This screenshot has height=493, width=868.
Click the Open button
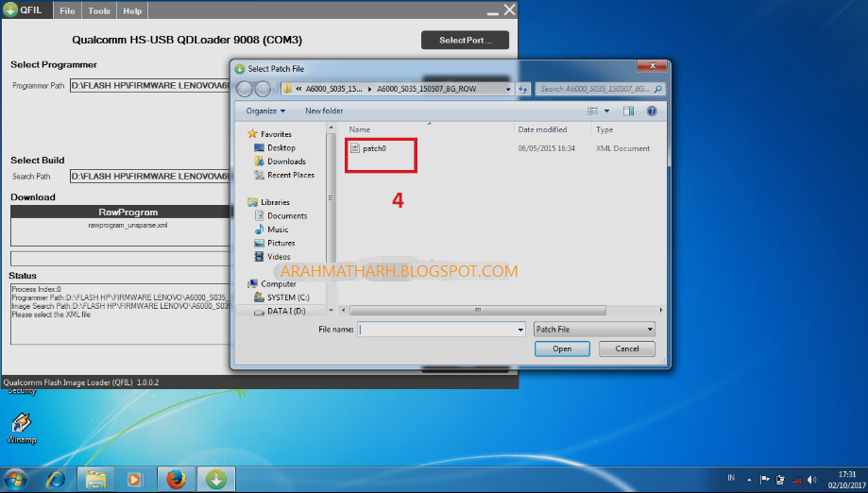[x=562, y=348]
